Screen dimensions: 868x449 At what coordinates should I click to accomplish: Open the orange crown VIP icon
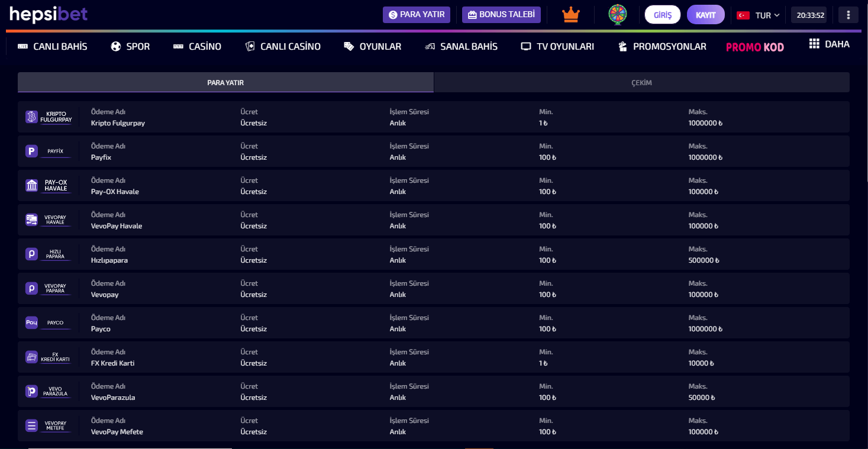tap(571, 15)
